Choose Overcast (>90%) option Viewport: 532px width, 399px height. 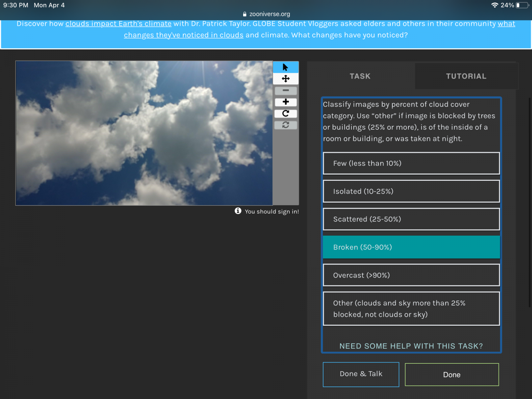[411, 275]
